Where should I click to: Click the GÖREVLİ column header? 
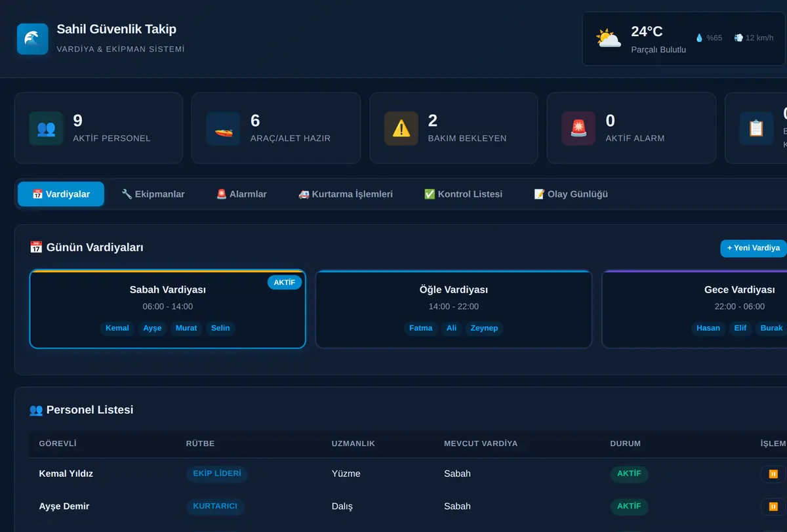(58, 443)
